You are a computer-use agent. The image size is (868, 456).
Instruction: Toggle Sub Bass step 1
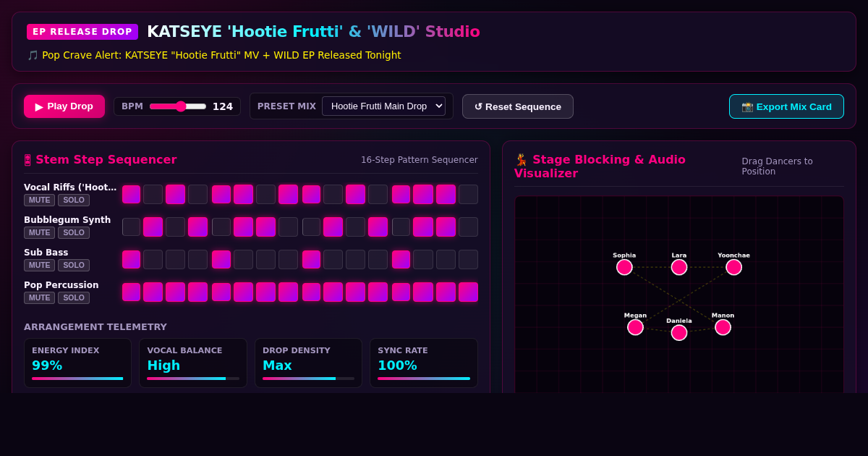(132, 259)
